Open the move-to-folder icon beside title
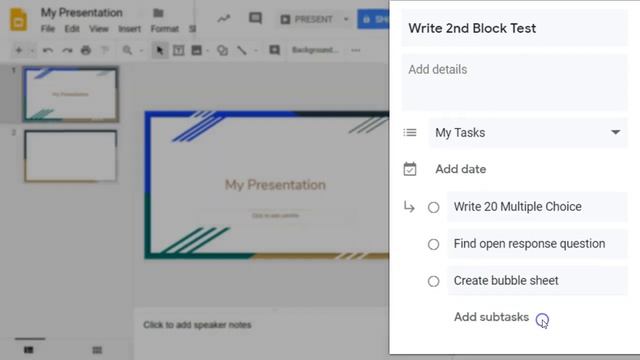 coord(158,13)
